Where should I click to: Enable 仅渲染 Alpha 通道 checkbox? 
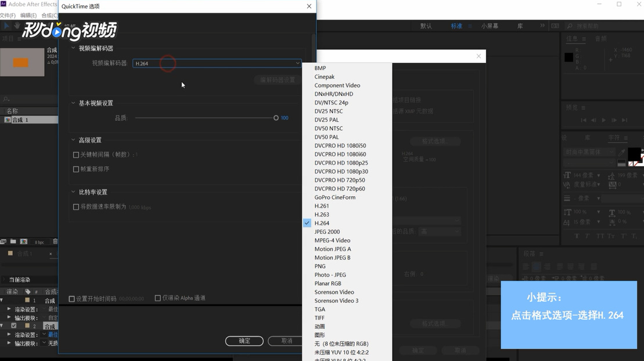pyautogui.click(x=158, y=298)
